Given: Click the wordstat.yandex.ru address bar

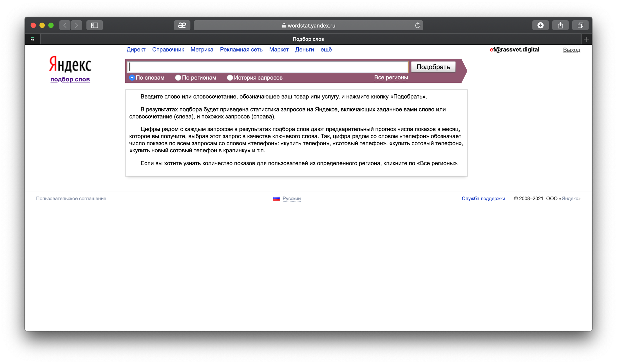Looking at the screenshot, I should coord(308,25).
